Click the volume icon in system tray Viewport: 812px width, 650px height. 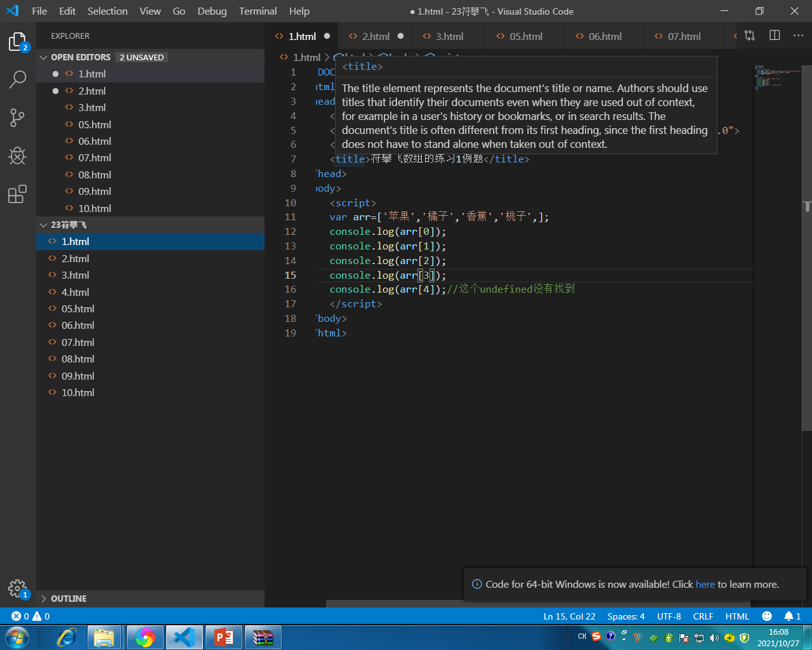[x=714, y=637]
